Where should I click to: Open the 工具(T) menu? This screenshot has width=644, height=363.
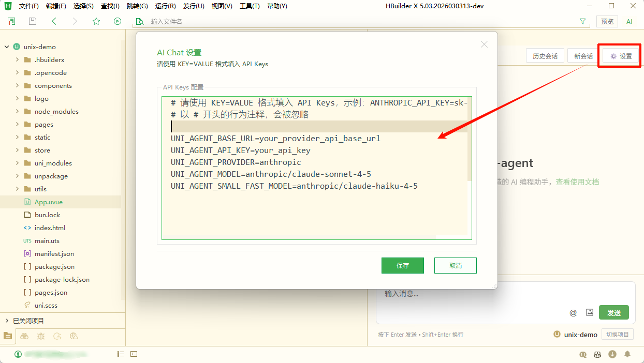pyautogui.click(x=250, y=6)
